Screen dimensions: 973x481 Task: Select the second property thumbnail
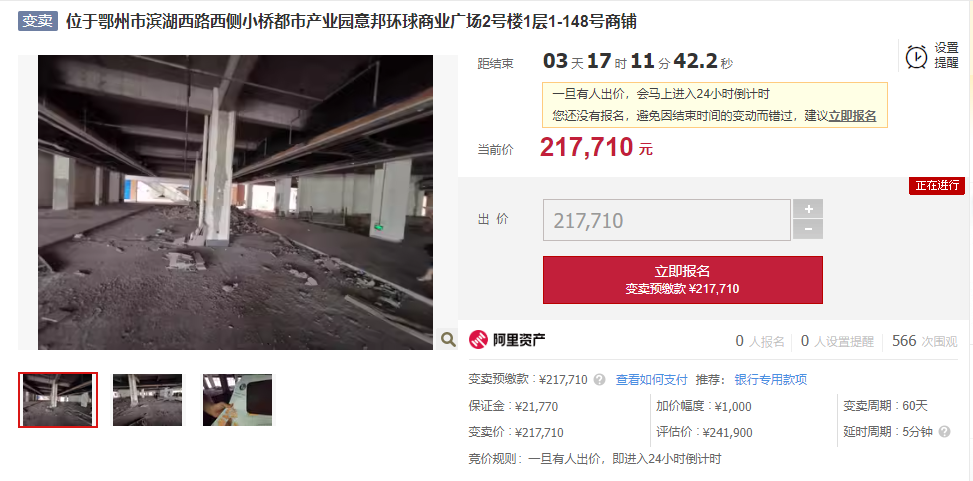(147, 400)
